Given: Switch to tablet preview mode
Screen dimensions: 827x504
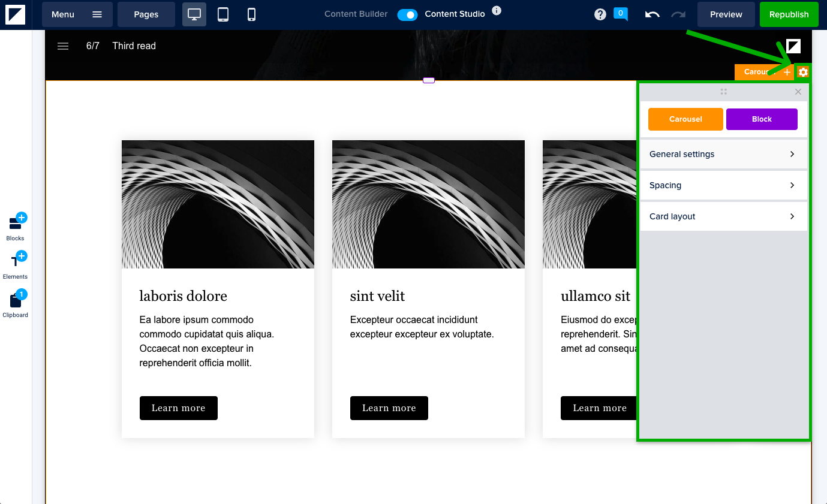Looking at the screenshot, I should 223,14.
